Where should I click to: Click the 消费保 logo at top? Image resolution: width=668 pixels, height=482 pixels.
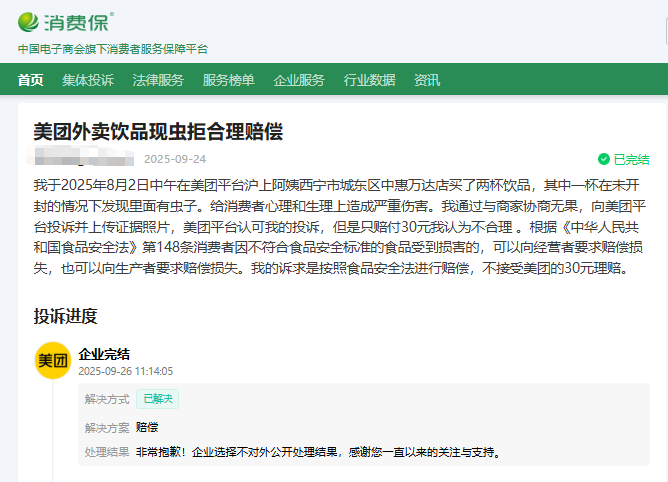66,21
